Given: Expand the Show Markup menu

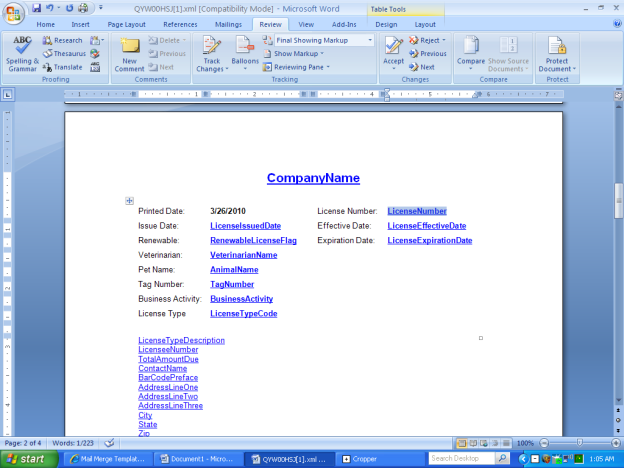Looking at the screenshot, I should pyautogui.click(x=299, y=54).
